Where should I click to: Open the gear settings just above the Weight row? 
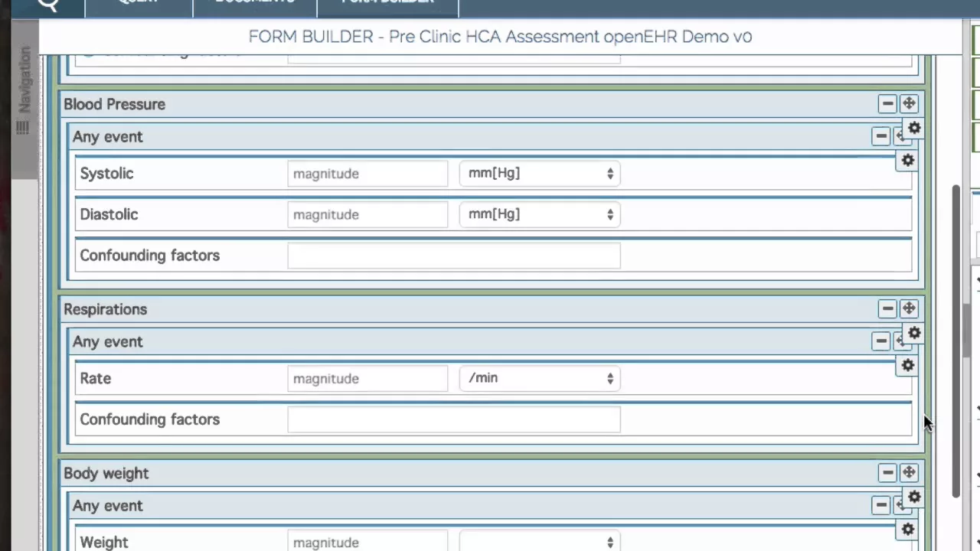[x=908, y=530]
